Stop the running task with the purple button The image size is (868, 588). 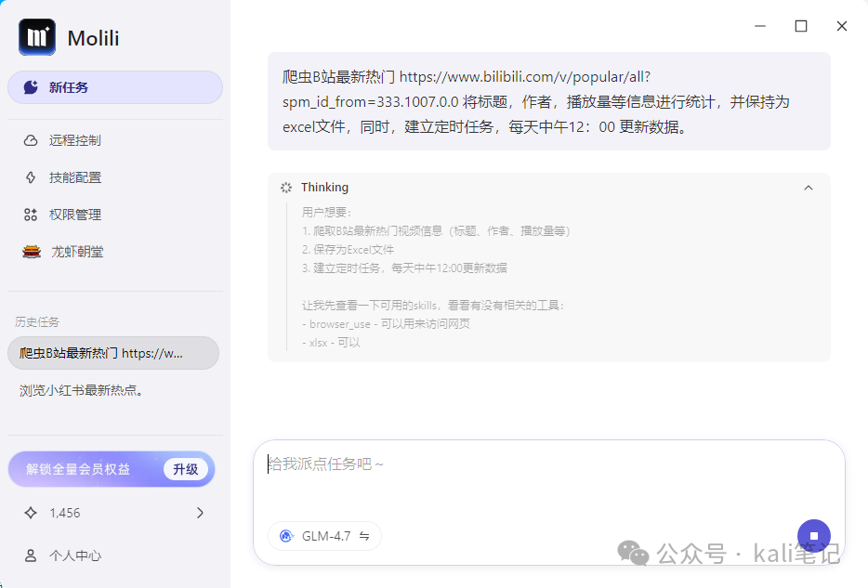tap(814, 535)
